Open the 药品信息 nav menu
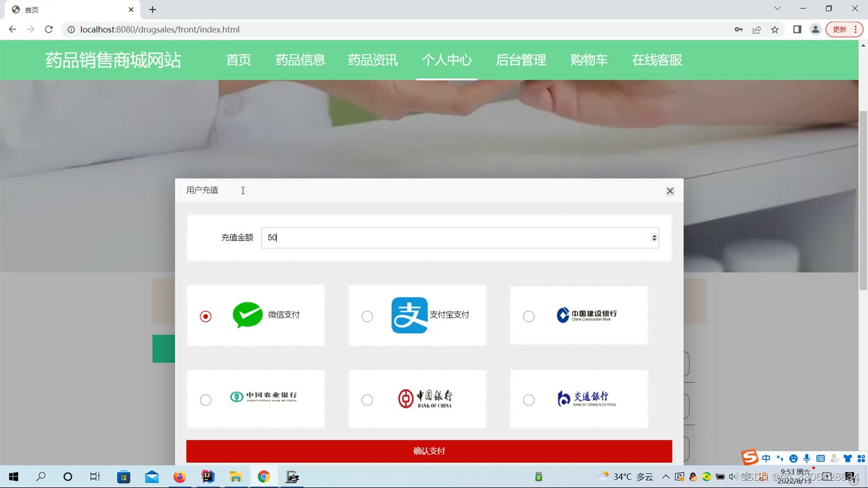 coord(301,60)
